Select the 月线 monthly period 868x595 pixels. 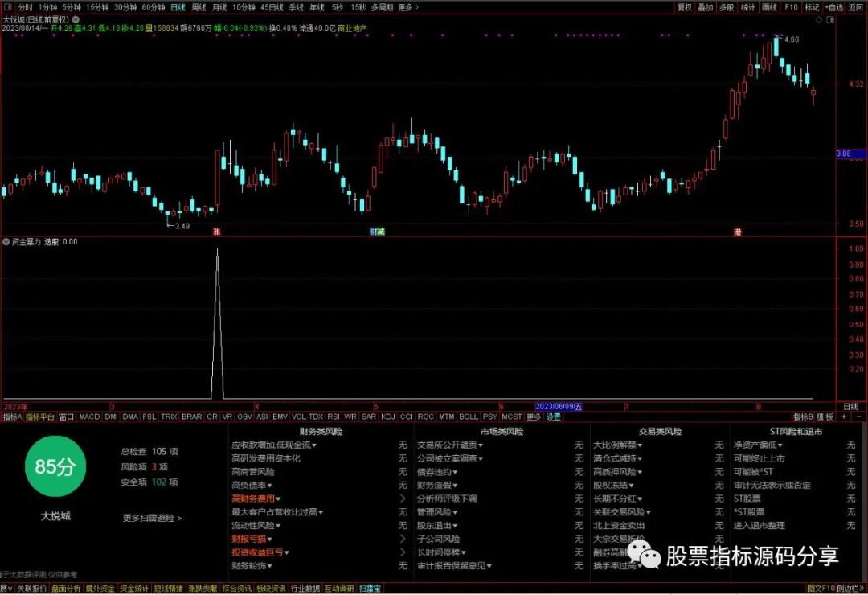tap(219, 7)
